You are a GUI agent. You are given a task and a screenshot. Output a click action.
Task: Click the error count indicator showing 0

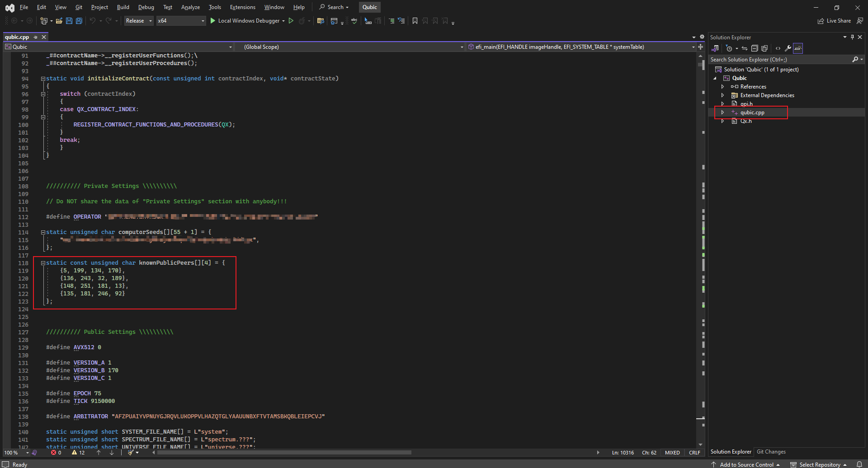(56, 453)
